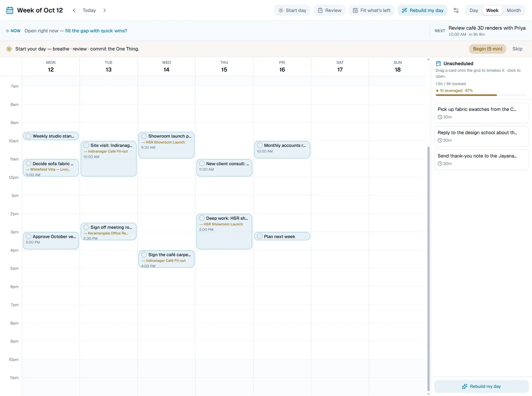Click Rebuild my day at sidebar bottom

pos(481,386)
